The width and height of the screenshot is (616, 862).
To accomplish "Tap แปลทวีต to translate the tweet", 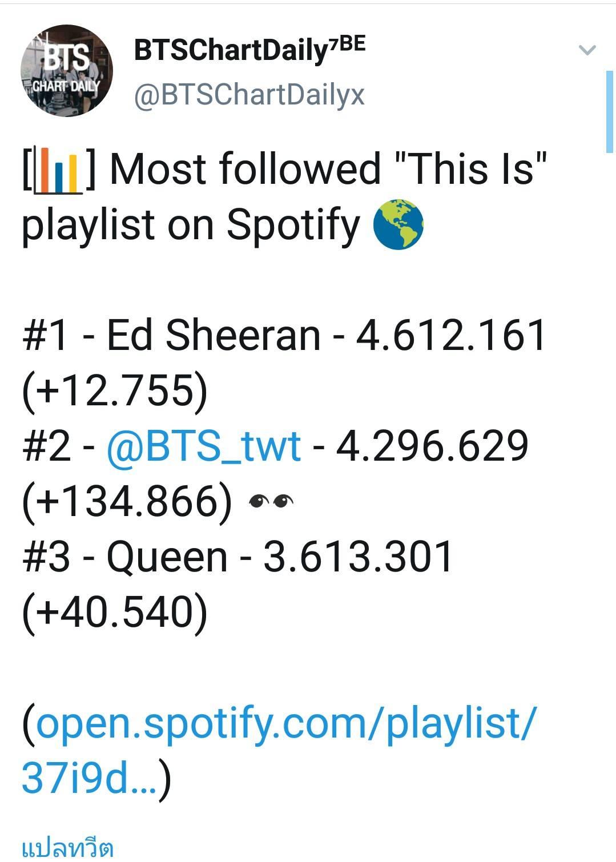I will [x=67, y=847].
